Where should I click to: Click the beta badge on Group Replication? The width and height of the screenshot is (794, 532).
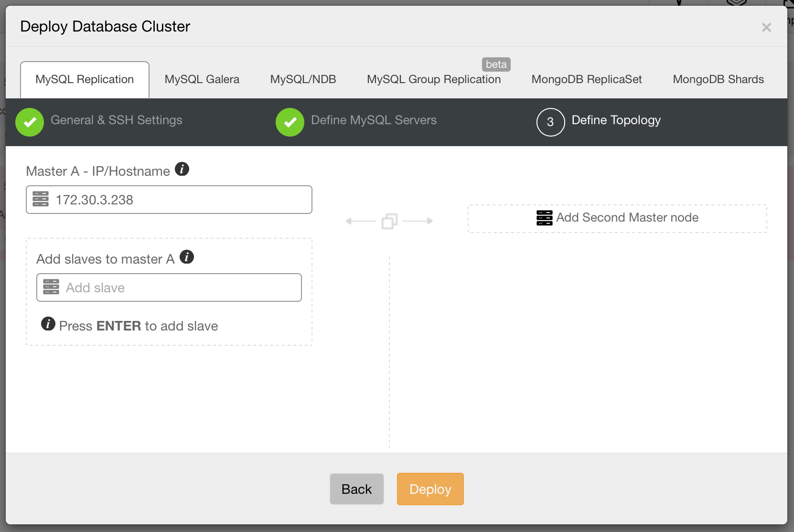pos(496,64)
